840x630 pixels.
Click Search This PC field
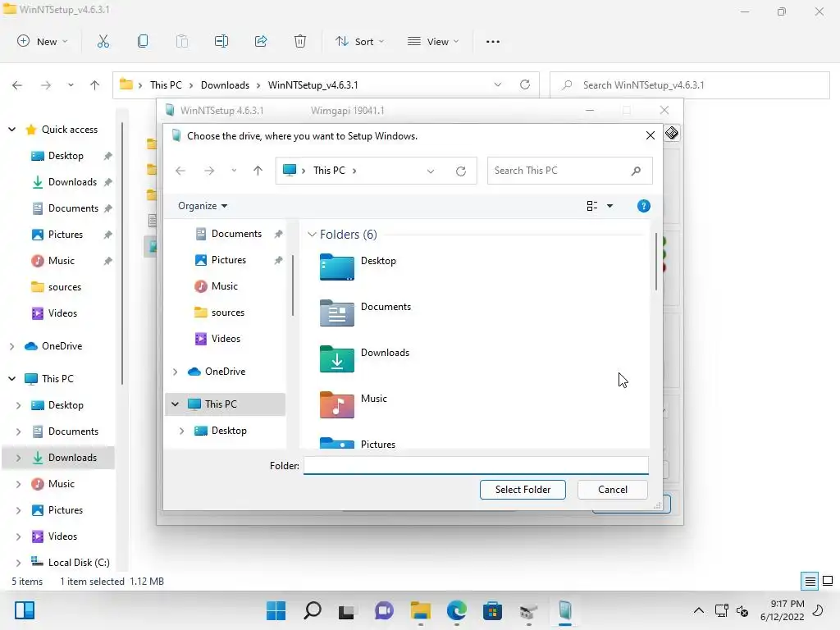coord(570,171)
